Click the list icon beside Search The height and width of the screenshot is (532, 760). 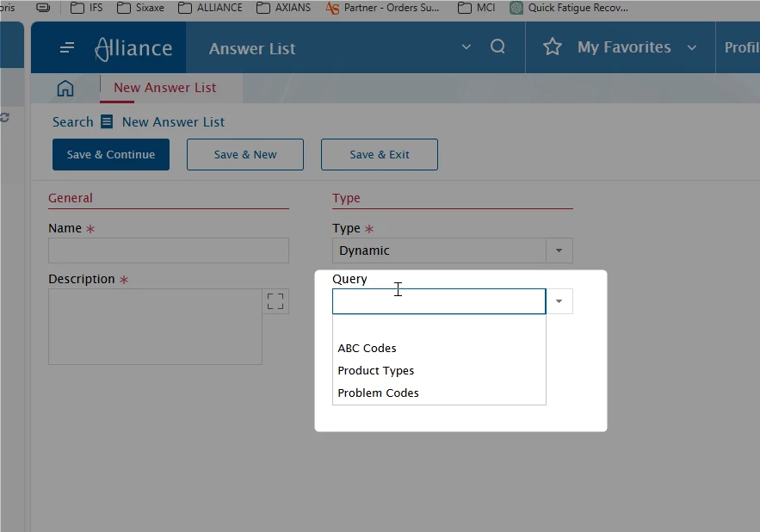(x=107, y=121)
